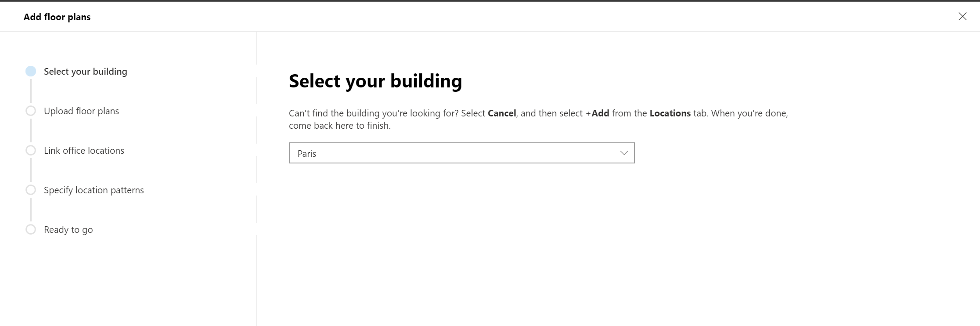Viewport: 980px width, 326px height.
Task: Click the bold Locations word in instructions
Action: coord(670,113)
